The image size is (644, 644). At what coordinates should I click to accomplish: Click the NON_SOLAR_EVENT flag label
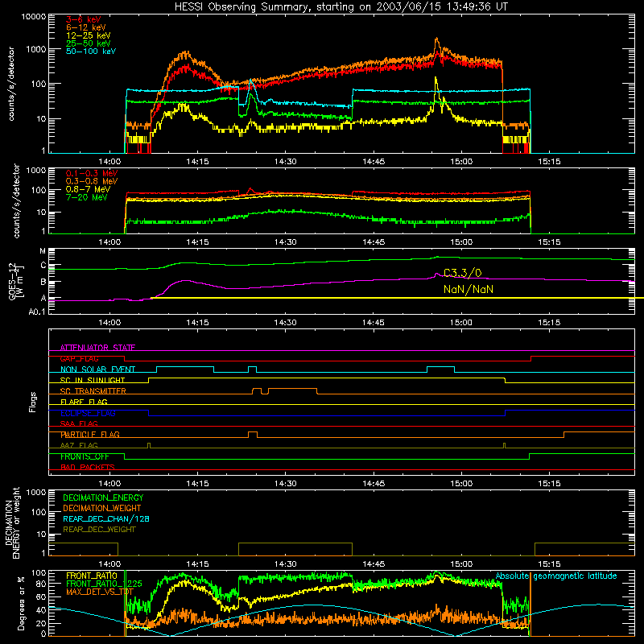coord(97,369)
